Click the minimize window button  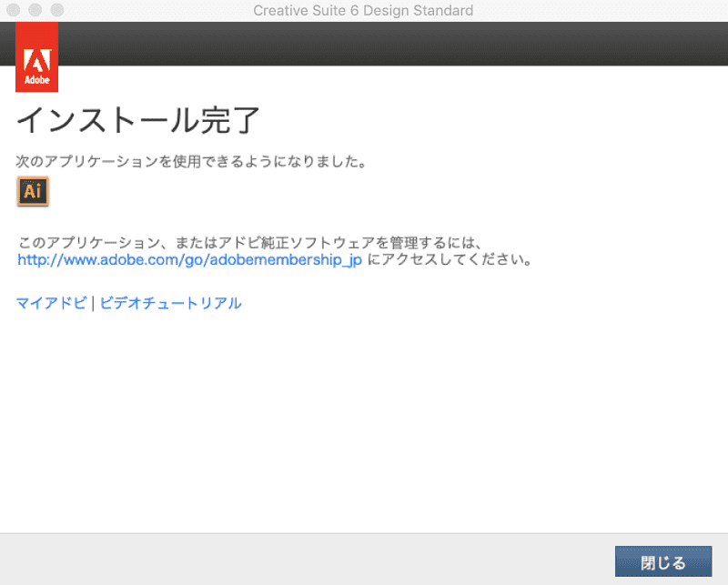point(35,10)
